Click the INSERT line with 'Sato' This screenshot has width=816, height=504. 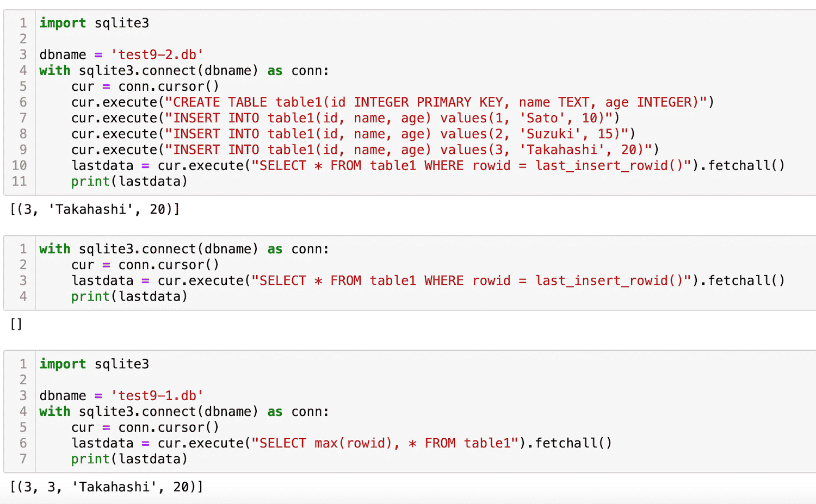[x=345, y=118]
